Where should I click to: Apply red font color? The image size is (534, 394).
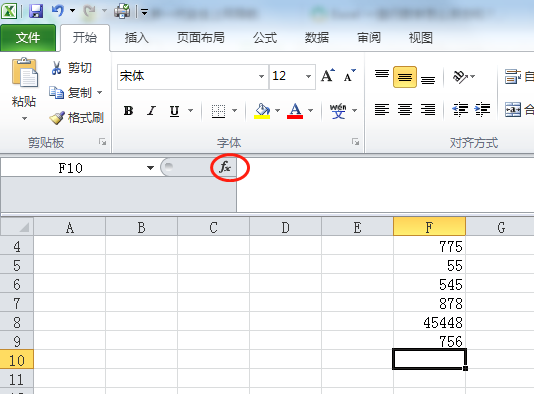(295, 111)
